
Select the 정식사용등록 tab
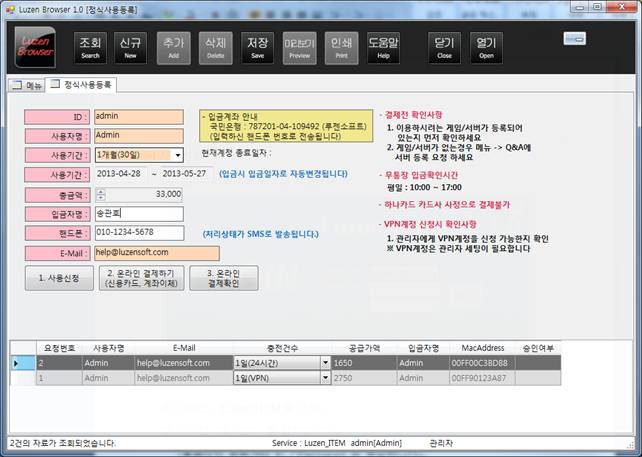tap(84, 86)
